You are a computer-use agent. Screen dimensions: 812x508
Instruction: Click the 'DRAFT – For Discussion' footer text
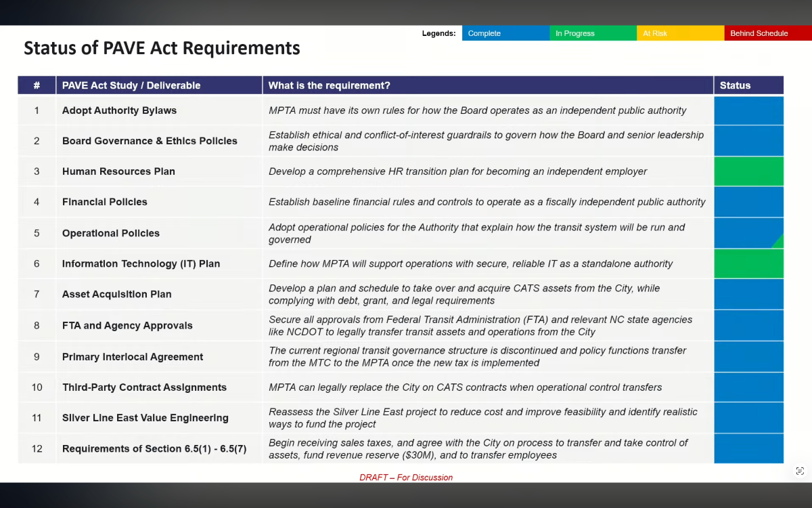click(x=406, y=478)
